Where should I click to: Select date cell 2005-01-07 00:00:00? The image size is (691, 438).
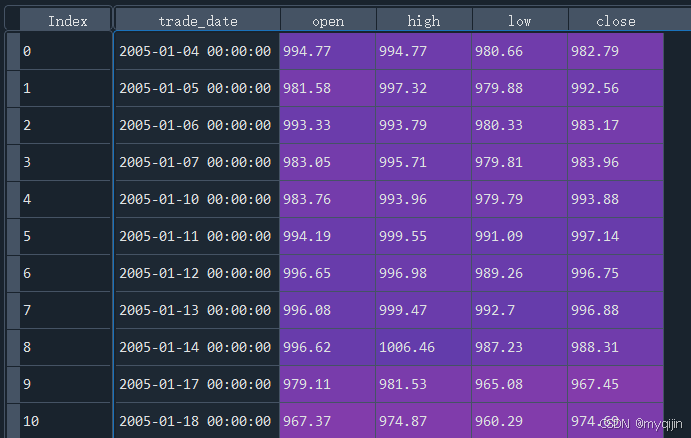(x=197, y=162)
